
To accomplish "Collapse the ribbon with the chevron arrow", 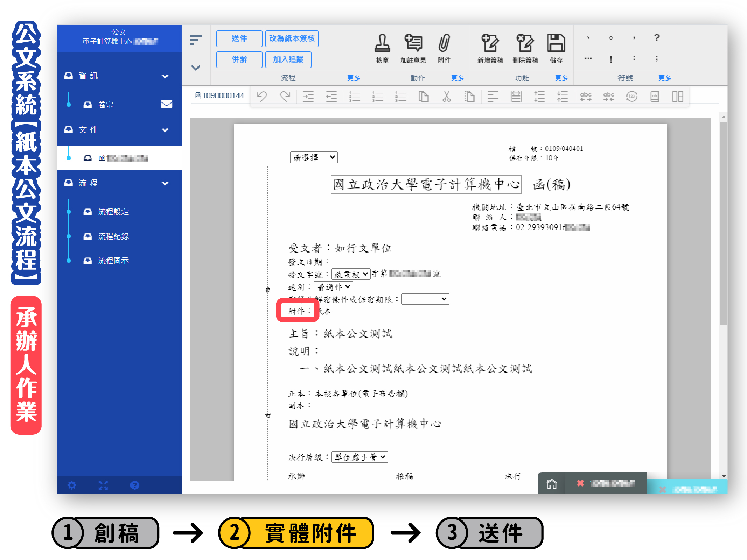I will (x=196, y=68).
